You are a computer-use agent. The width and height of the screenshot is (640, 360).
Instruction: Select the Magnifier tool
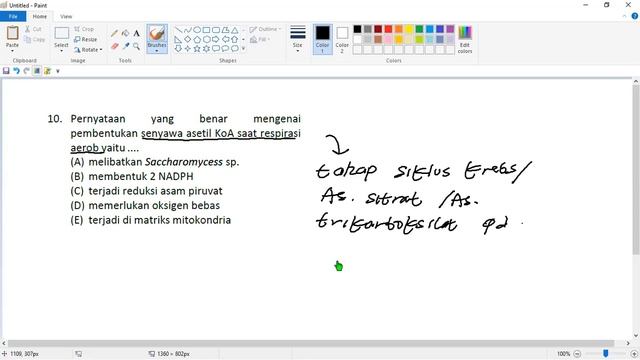pos(136,47)
